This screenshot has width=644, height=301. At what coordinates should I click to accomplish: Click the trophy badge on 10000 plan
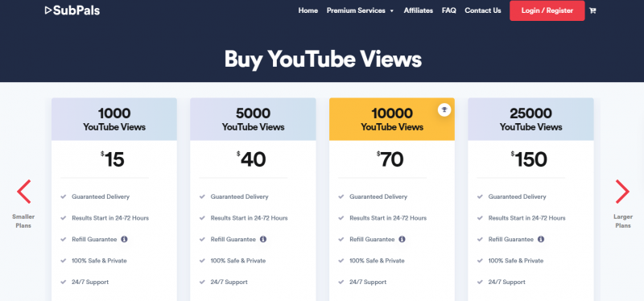tap(444, 109)
